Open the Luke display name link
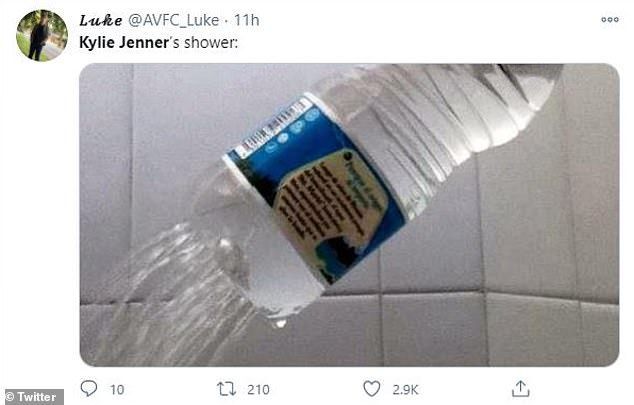The height and width of the screenshot is (405, 634). 100,20
